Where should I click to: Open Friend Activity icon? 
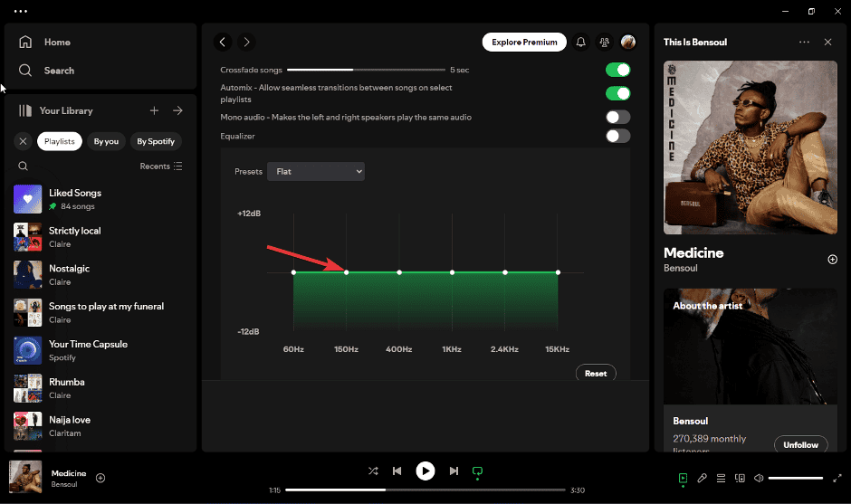coord(604,42)
